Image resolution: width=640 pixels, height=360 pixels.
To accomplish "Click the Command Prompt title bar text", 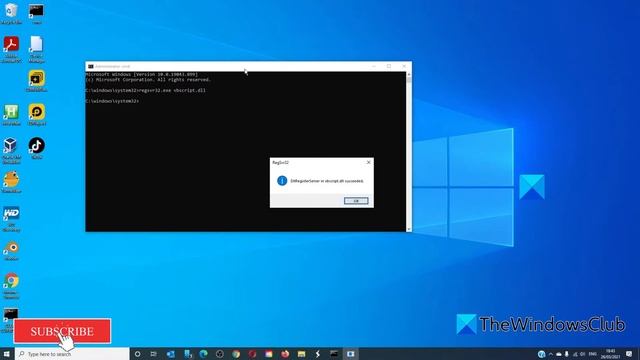I will [x=112, y=66].
